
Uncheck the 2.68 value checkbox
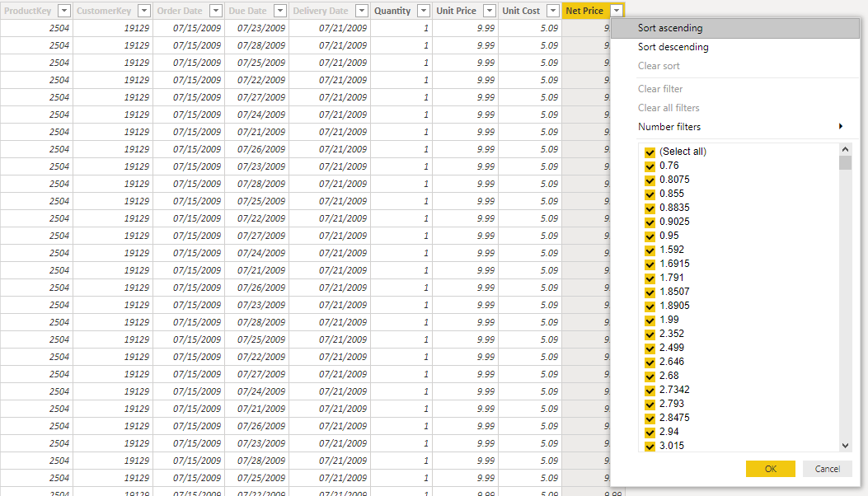click(650, 377)
